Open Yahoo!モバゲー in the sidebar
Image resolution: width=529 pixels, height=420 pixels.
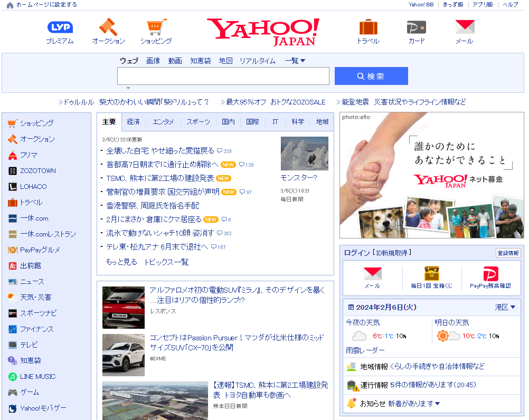[x=43, y=408]
